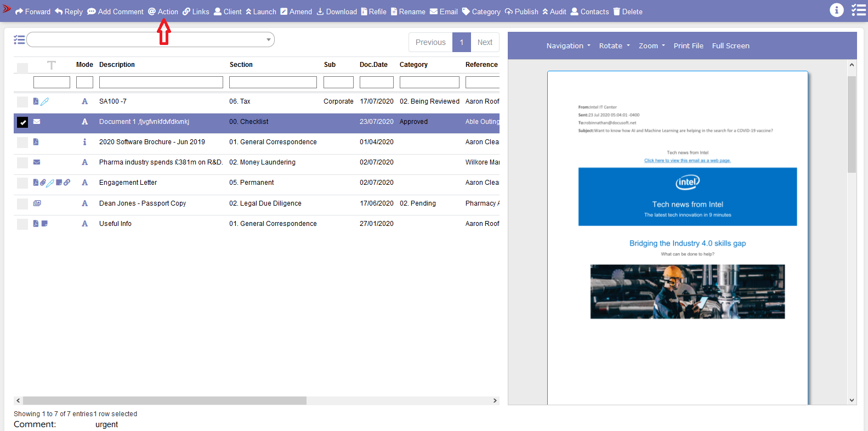Click the Forward toolbar icon

(32, 12)
